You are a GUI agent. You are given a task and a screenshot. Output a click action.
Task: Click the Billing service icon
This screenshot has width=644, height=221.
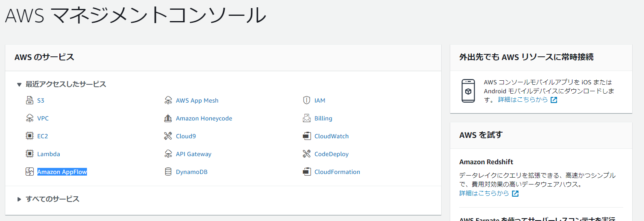tap(307, 118)
